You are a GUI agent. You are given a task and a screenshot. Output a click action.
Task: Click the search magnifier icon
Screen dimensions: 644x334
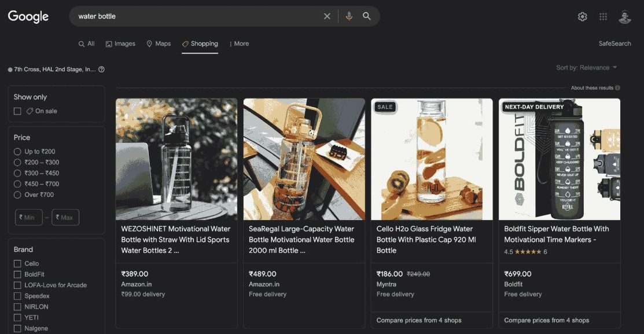[367, 16]
